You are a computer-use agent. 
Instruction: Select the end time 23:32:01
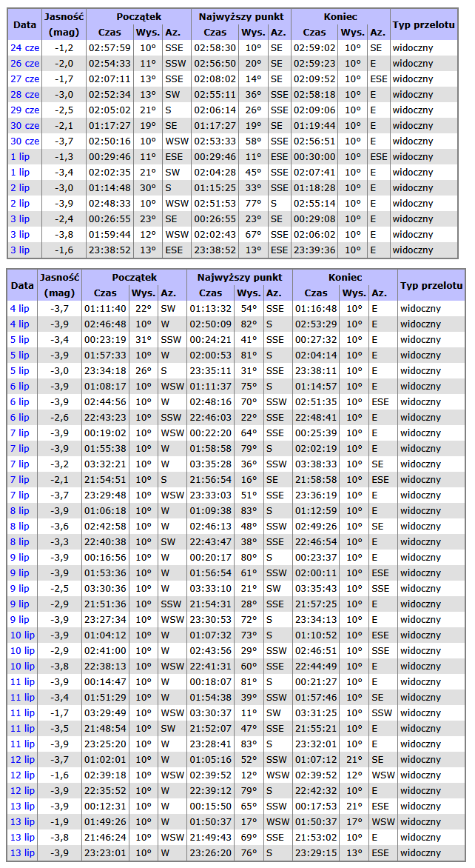[315, 744]
